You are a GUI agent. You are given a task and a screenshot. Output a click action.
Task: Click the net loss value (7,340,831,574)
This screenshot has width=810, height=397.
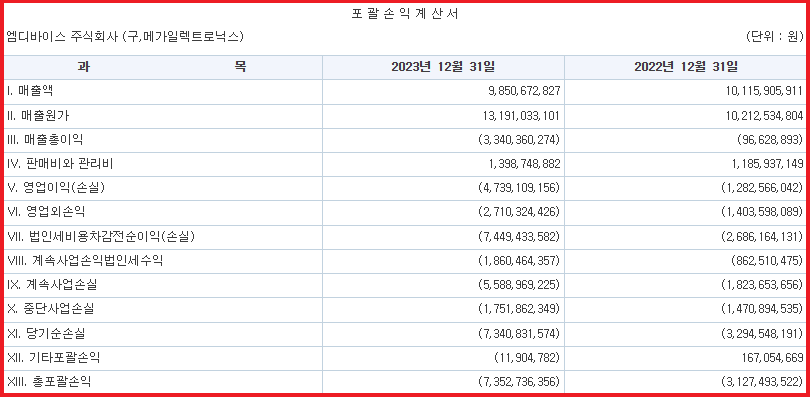[520, 334]
